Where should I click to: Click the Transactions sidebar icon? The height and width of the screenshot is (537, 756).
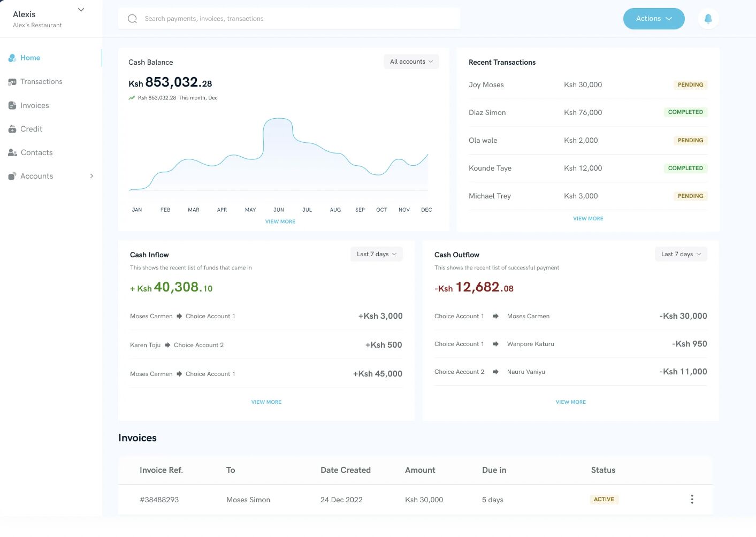[12, 82]
